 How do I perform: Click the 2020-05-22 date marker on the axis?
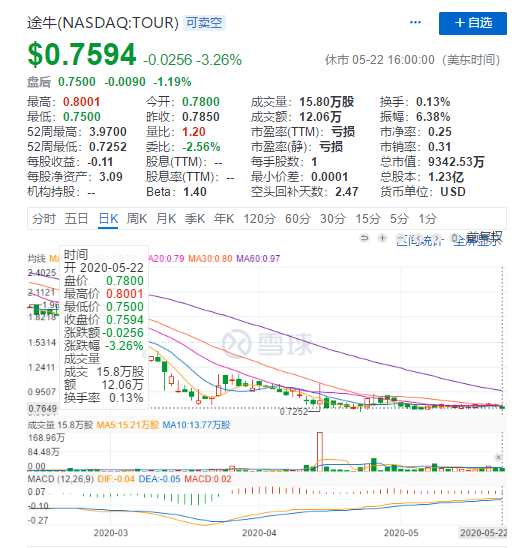pos(483,533)
